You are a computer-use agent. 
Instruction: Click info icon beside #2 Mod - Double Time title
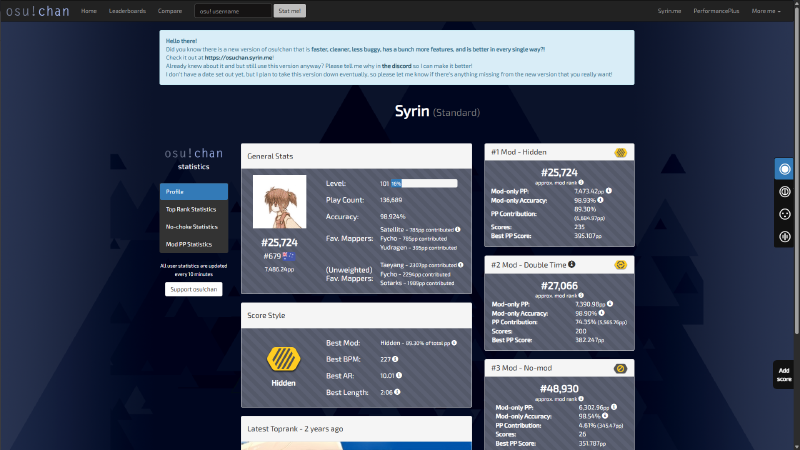(572, 264)
